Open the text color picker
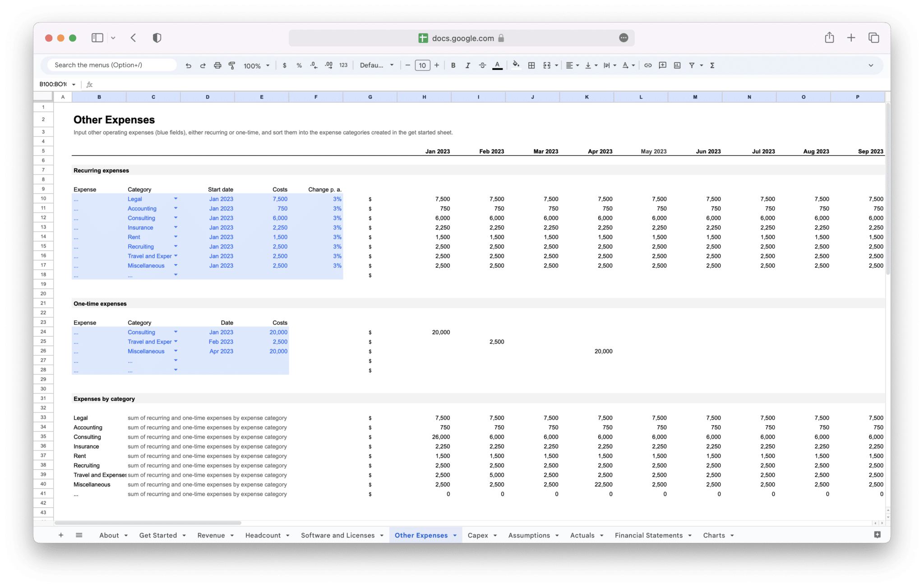Screen dimensions: 924x587 point(497,65)
